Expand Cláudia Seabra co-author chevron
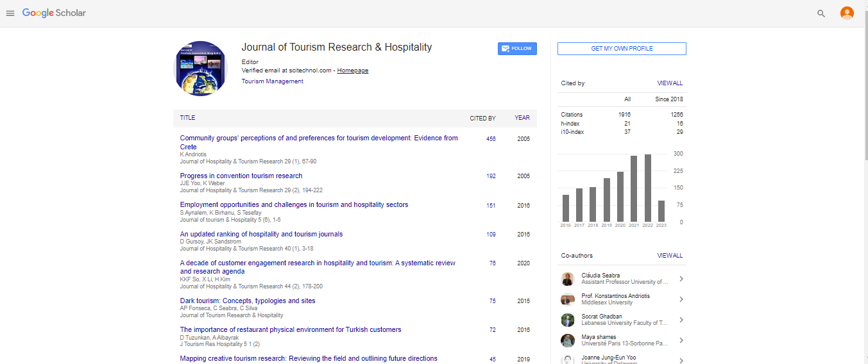Image resolution: width=868 pixels, height=364 pixels. pos(681,279)
